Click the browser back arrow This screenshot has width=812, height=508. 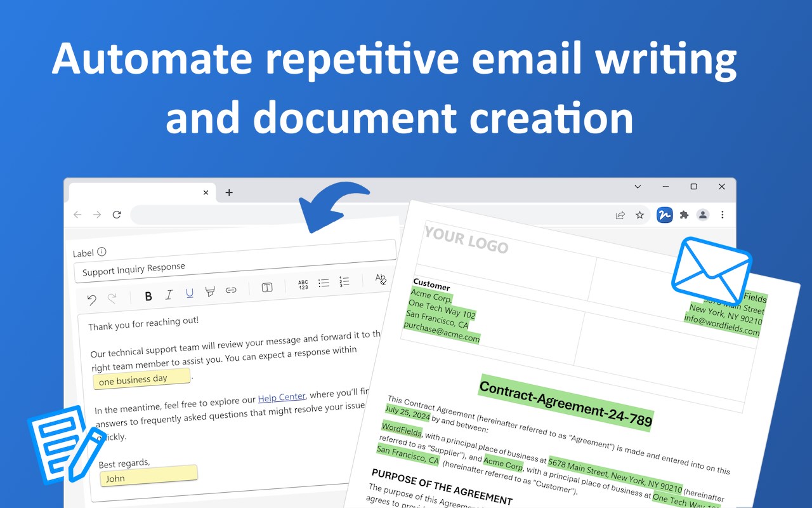[x=77, y=215]
